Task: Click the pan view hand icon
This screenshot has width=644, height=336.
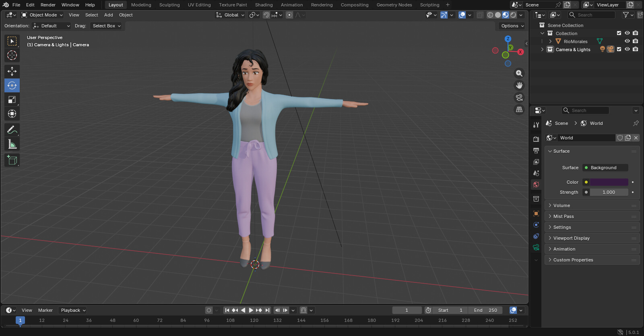Action: coord(519,85)
